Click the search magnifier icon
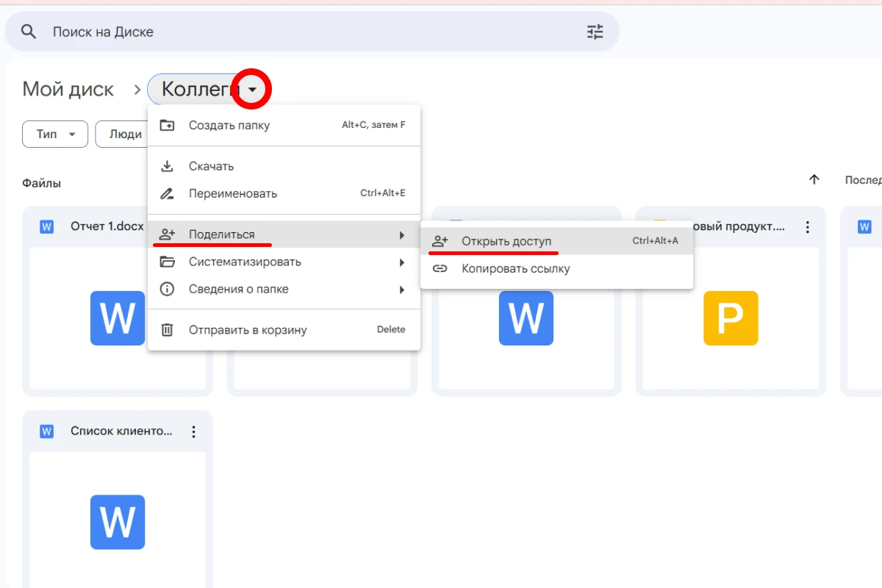 pos(29,32)
